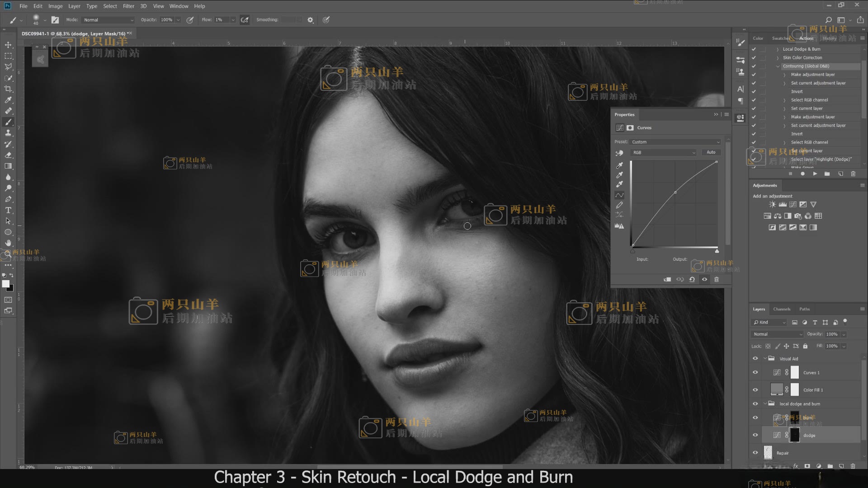Select the Eraser tool
Viewport: 868px width, 488px height.
coord(8,155)
